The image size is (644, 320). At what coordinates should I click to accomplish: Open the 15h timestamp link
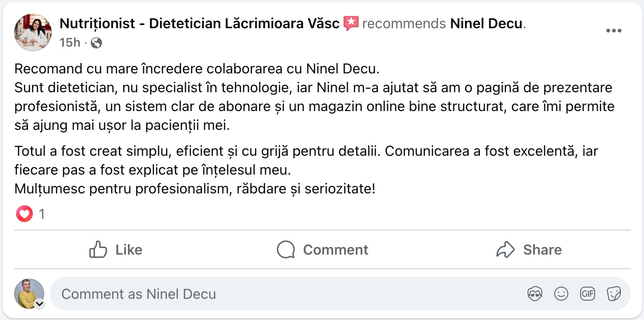tap(70, 43)
